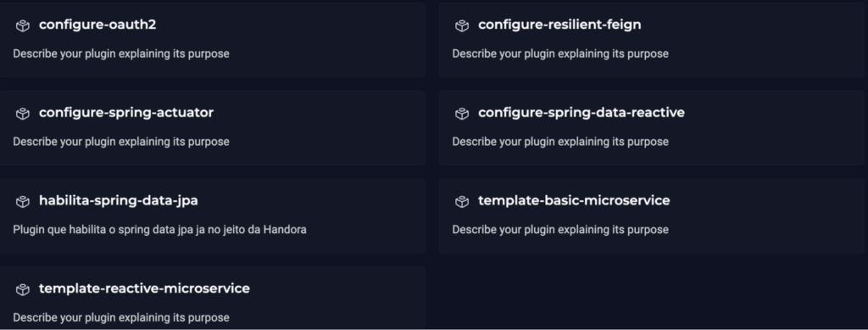
Task: Open configure-spring-data-reactive plugin title
Action: click(x=581, y=113)
